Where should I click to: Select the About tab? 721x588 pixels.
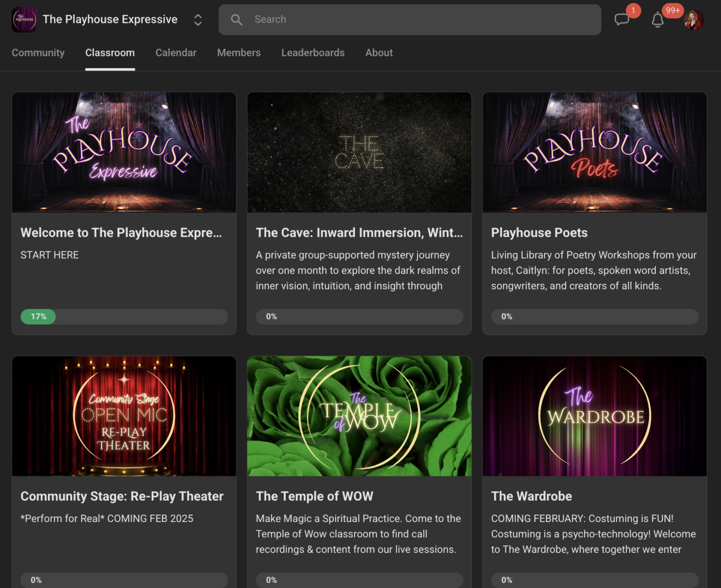click(x=379, y=53)
